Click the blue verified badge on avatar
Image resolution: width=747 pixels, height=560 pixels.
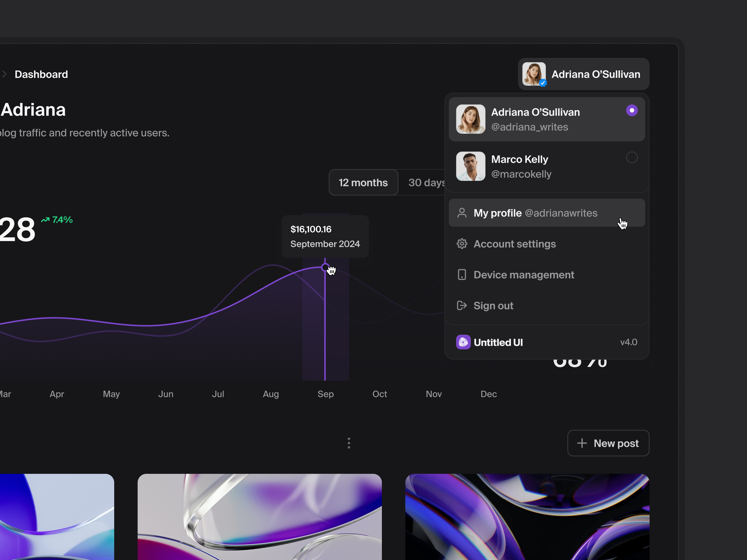click(543, 83)
